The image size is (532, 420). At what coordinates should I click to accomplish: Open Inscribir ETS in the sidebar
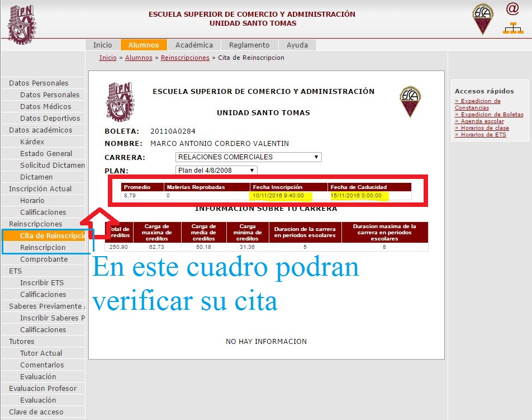(42, 283)
